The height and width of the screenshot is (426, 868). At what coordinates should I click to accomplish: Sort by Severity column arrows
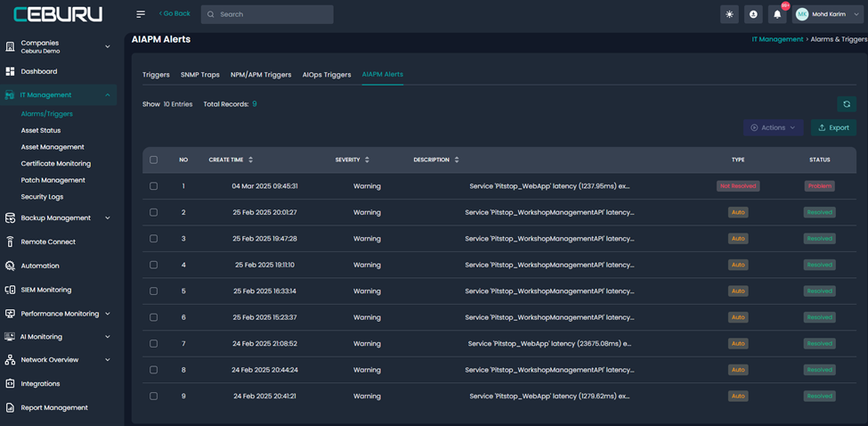(367, 160)
